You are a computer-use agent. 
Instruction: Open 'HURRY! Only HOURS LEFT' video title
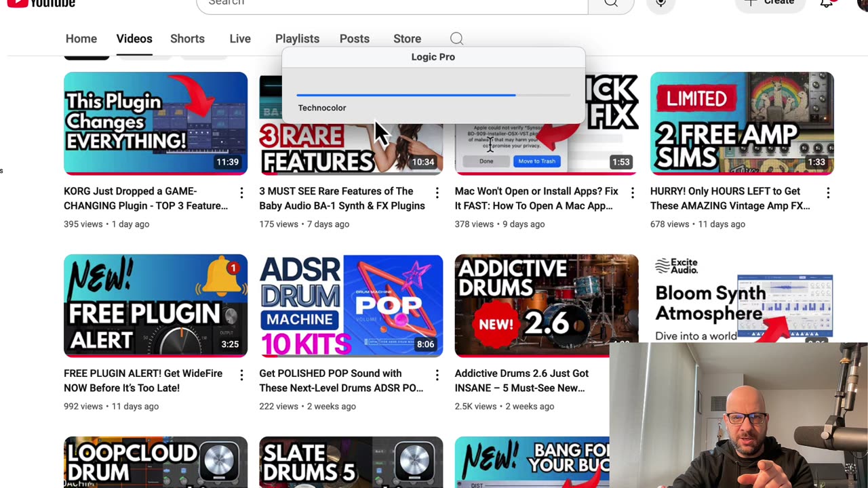point(730,199)
